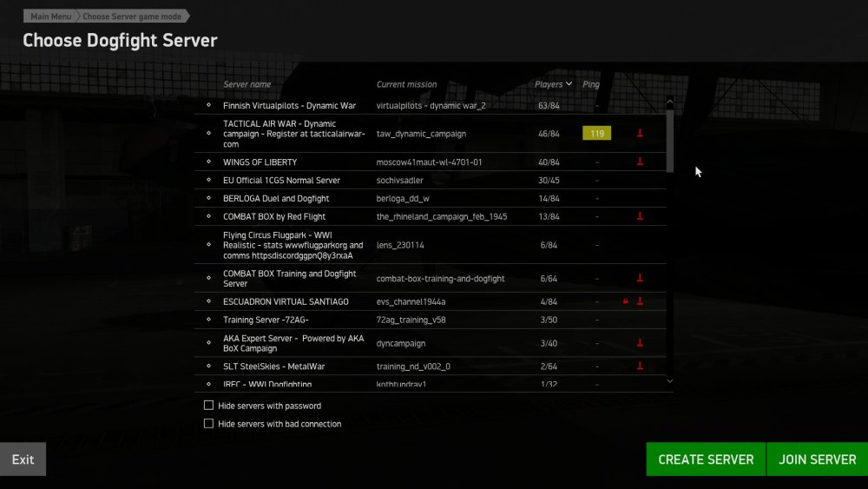Screen dimensions: 868x489
Task: Click diamond marker beside Training Server -72AG-
Action: click(x=208, y=320)
